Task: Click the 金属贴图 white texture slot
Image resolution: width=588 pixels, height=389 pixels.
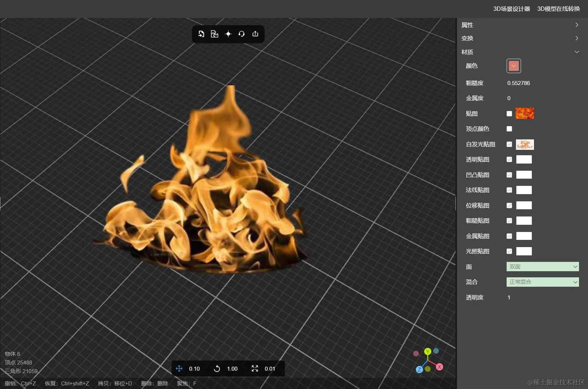Action: coord(524,236)
